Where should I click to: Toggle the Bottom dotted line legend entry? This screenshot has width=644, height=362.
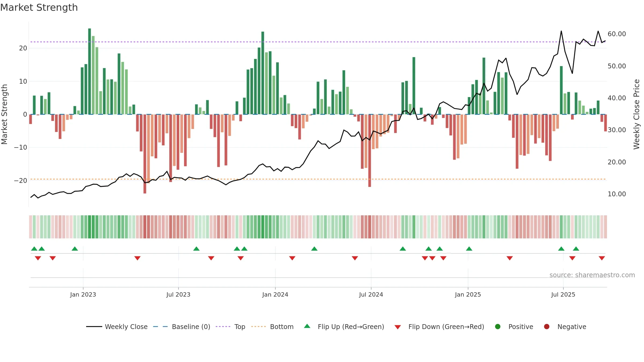coord(272,327)
